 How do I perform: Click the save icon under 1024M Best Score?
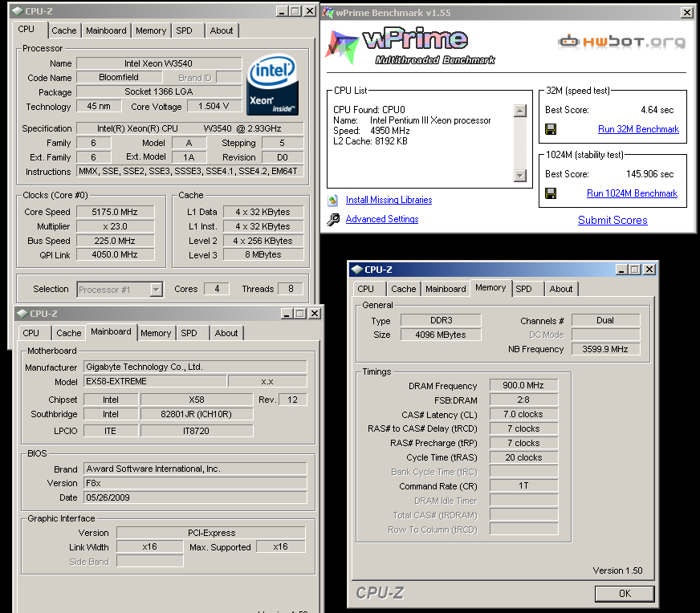(x=551, y=193)
